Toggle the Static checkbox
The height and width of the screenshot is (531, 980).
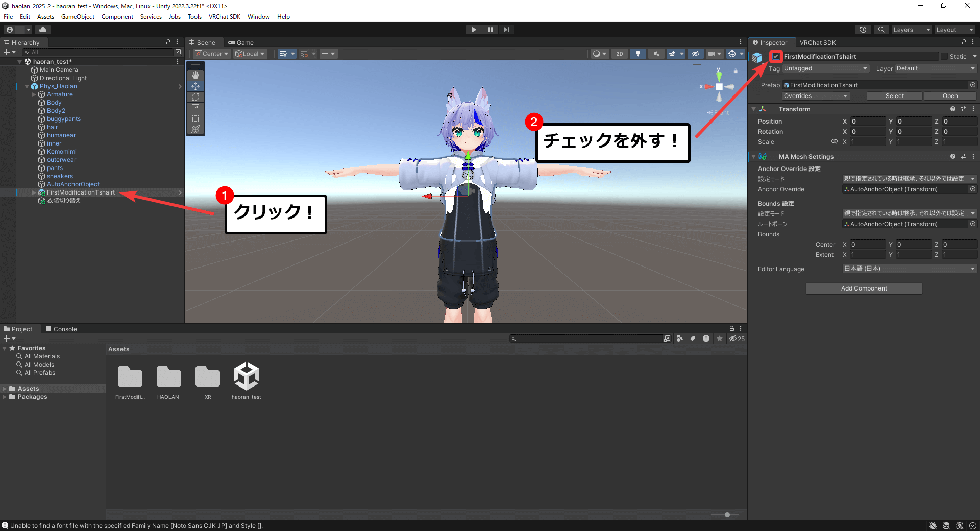[x=944, y=56]
